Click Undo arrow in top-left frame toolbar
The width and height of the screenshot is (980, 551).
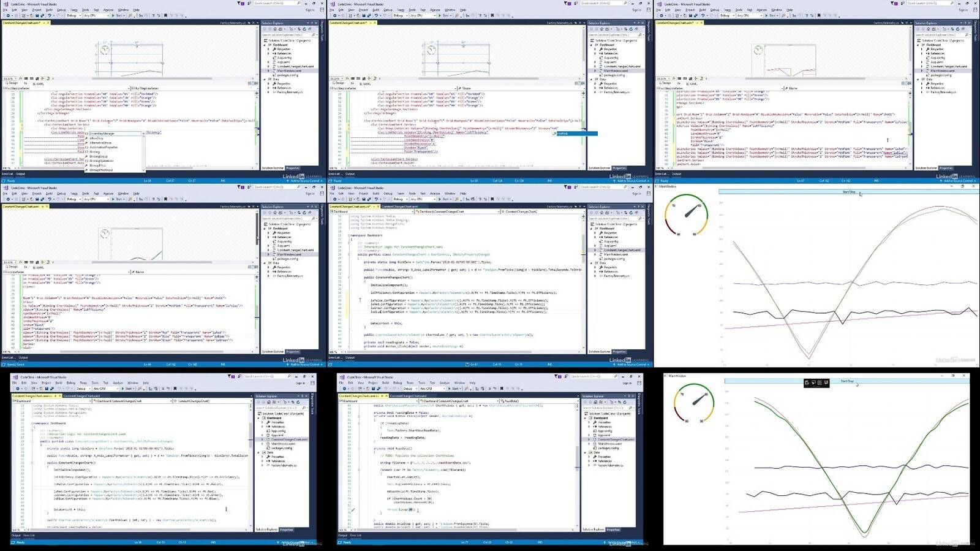pos(50,15)
